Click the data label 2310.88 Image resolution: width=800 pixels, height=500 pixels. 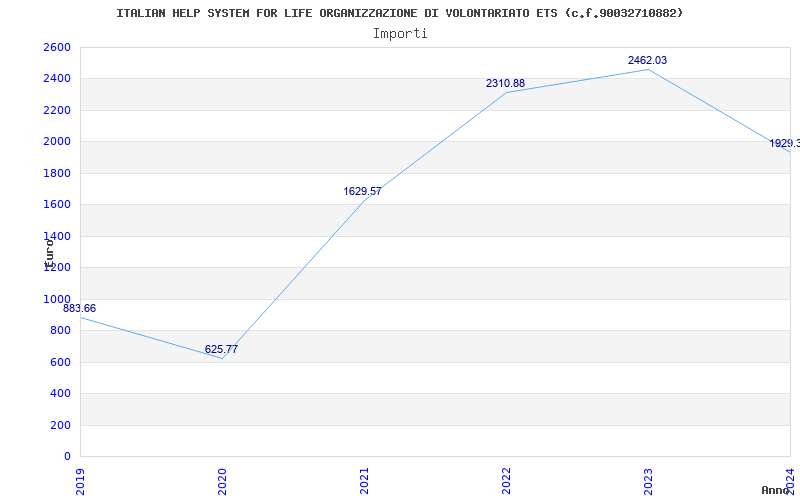(x=505, y=83)
